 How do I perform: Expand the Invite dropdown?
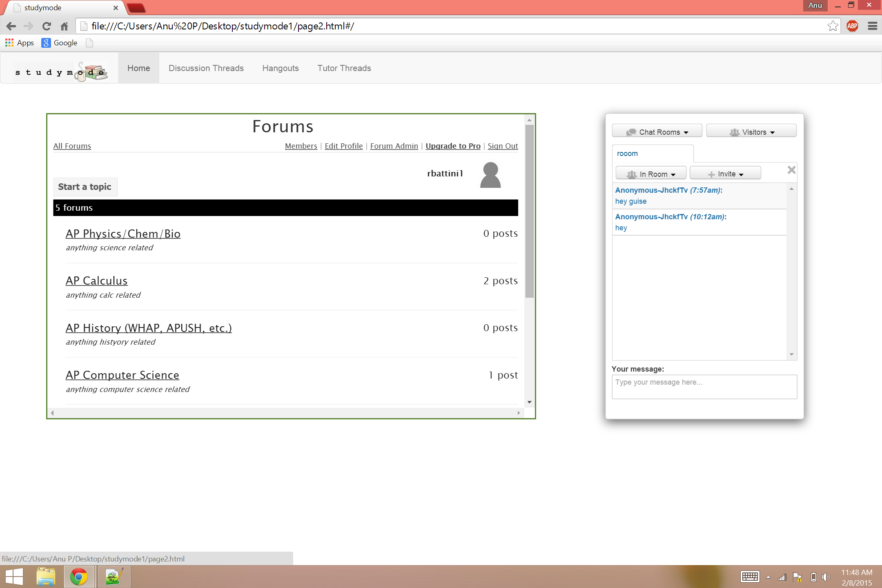(x=725, y=174)
